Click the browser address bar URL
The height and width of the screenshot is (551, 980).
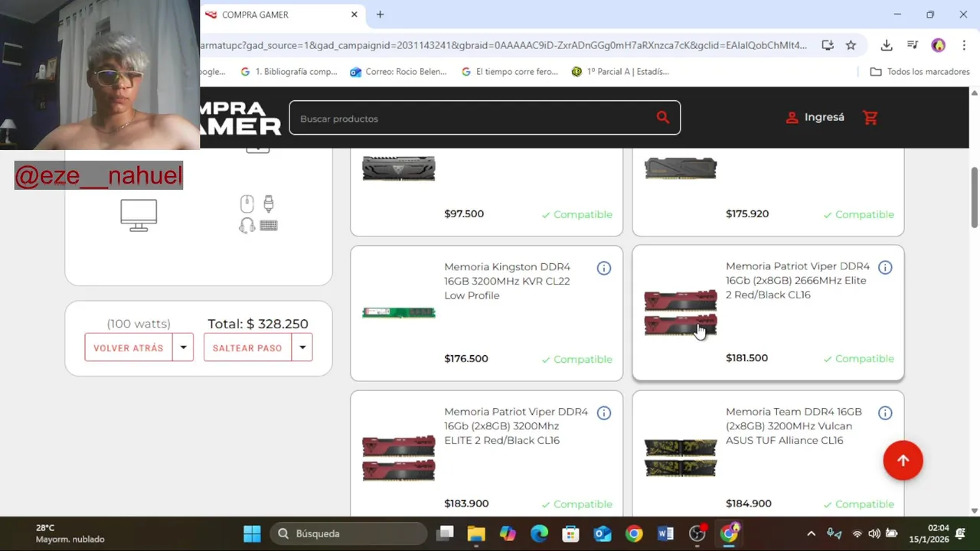coord(503,45)
